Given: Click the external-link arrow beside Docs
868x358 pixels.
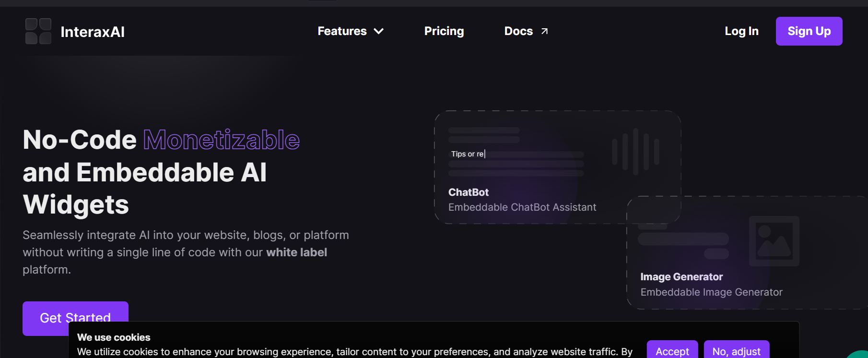Looking at the screenshot, I should (544, 30).
